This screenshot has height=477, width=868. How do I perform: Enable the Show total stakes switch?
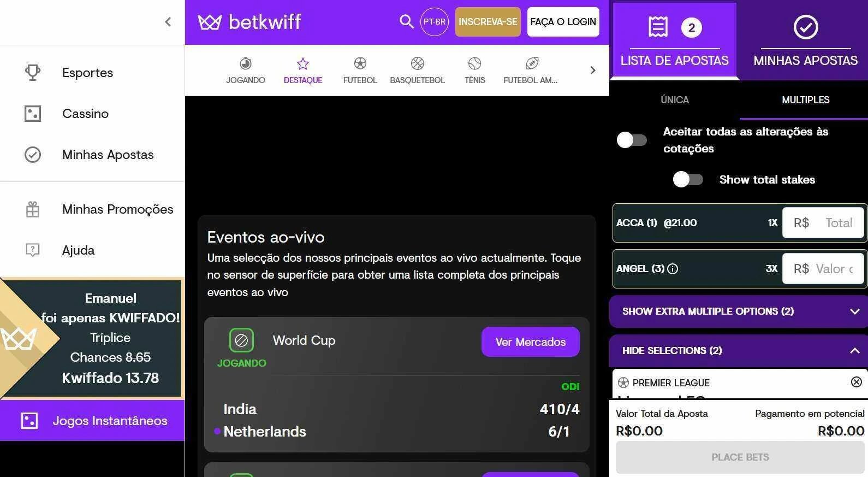[x=688, y=179]
